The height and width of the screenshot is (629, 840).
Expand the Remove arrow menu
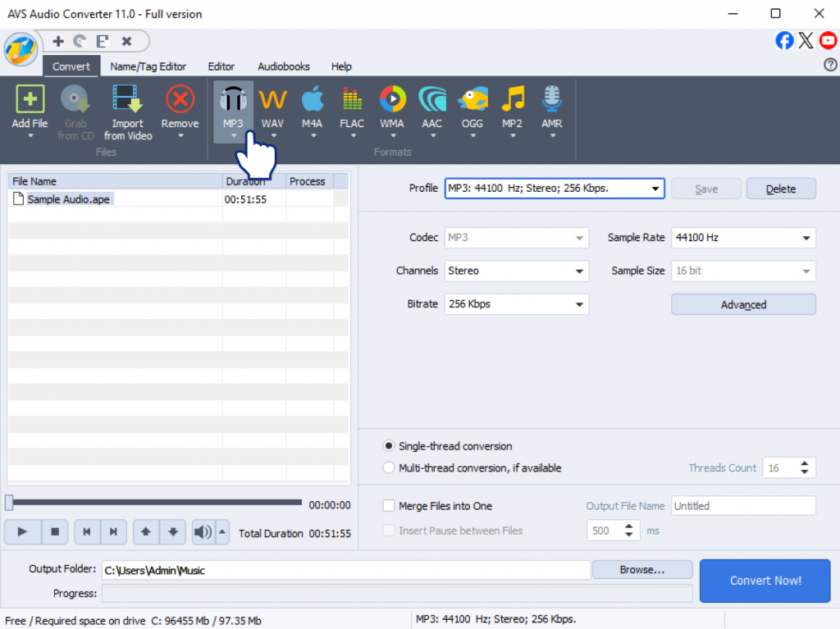pyautogui.click(x=180, y=136)
